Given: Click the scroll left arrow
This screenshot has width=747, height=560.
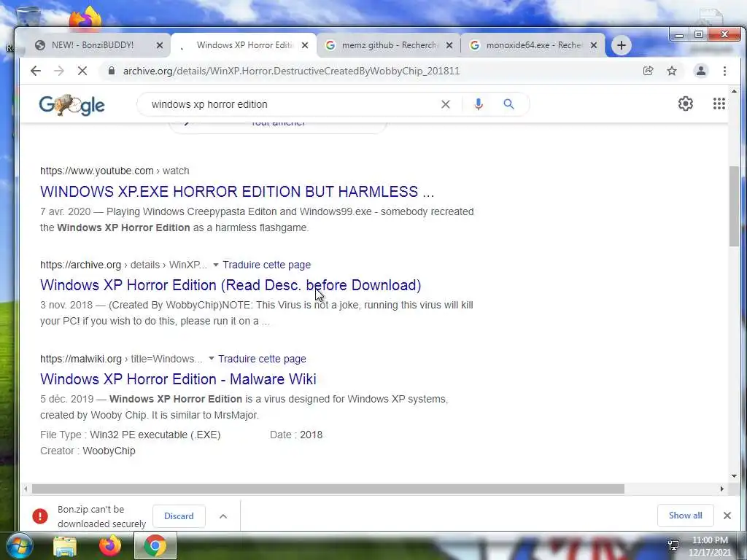Looking at the screenshot, I should [x=26, y=489].
